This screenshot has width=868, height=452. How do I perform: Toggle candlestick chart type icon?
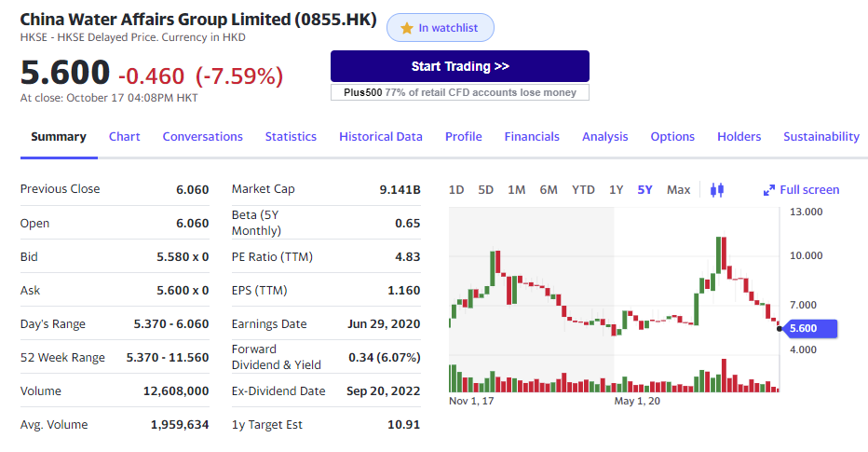(717, 190)
